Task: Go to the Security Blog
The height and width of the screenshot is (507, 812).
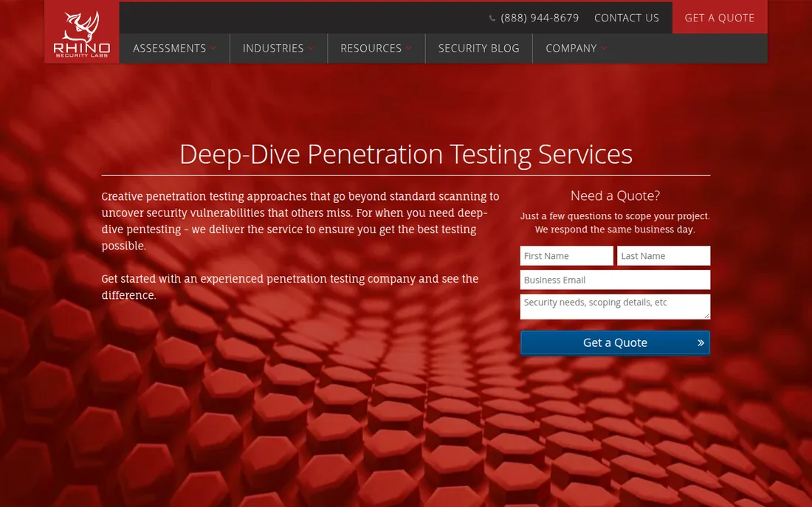Action: pos(479,48)
